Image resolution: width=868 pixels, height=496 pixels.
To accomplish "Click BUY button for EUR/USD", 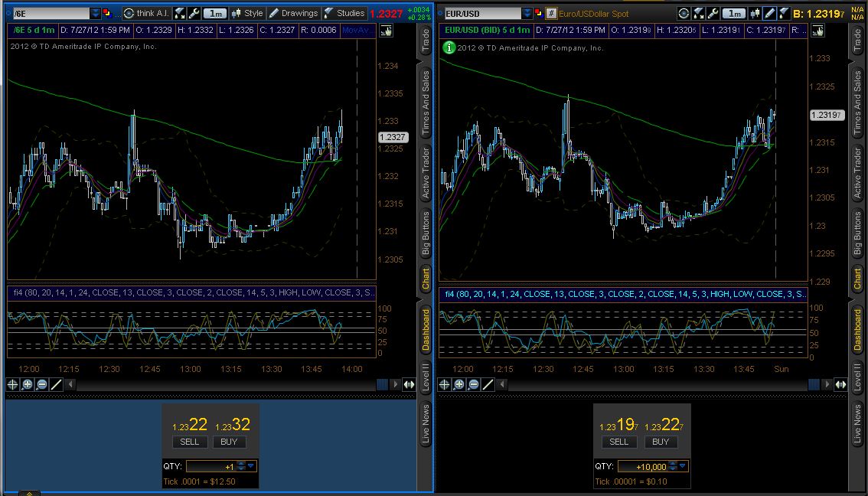I will (x=661, y=442).
